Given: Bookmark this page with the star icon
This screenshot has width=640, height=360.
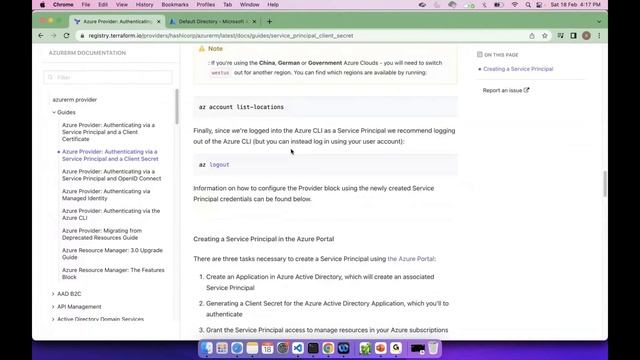Looking at the screenshot, I should 544,36.
